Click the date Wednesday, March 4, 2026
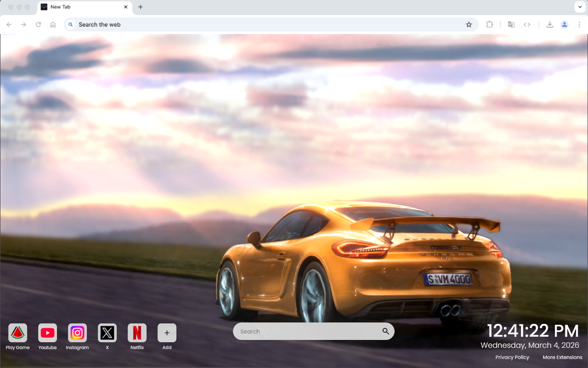The width and height of the screenshot is (588, 368). (x=530, y=345)
